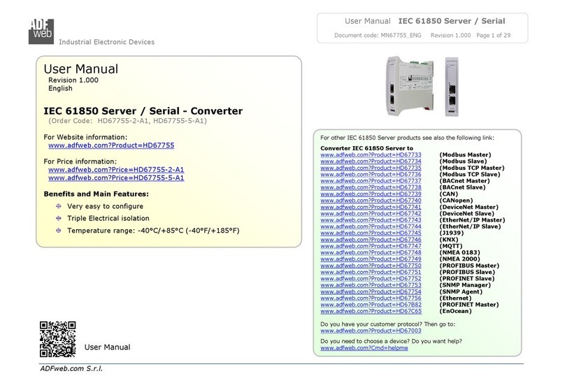Open the NMEA 2000 link HD67749
Viewport: 565px width, 392px height.
(371, 259)
